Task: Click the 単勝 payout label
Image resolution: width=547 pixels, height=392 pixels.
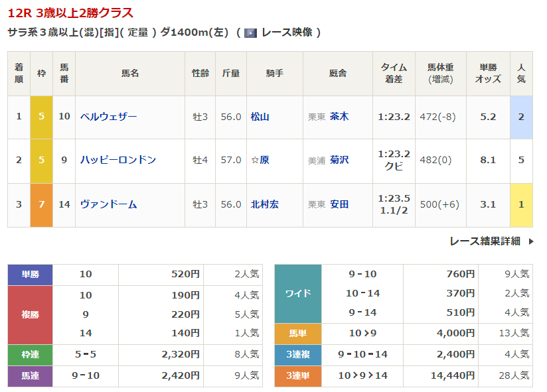Action: (x=30, y=274)
